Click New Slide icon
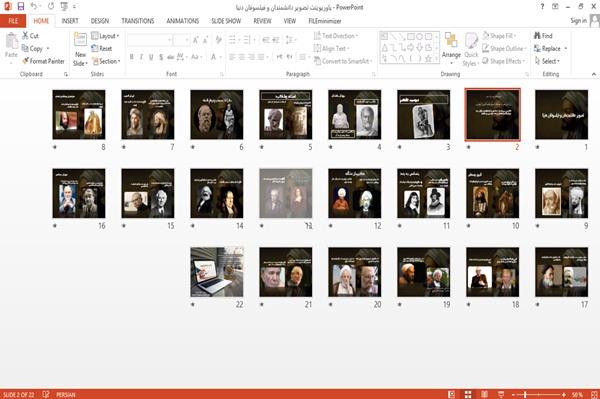 (x=80, y=40)
